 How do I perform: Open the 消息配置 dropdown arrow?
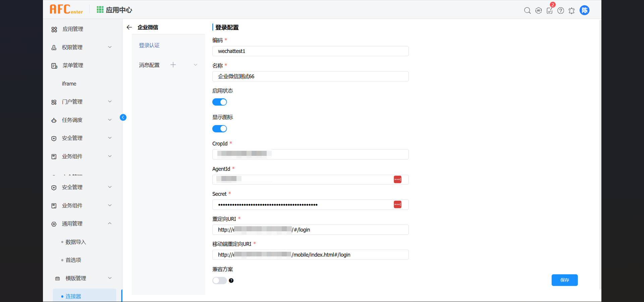tap(195, 64)
